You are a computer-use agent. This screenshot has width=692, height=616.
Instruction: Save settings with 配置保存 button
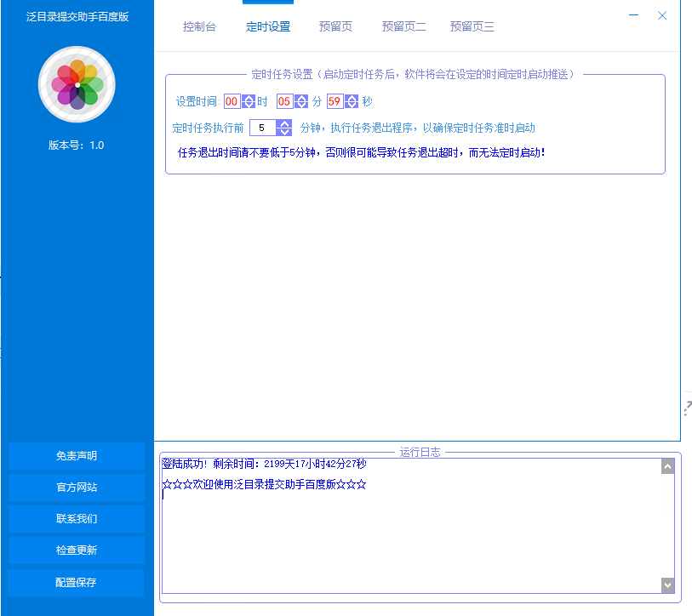click(x=76, y=583)
